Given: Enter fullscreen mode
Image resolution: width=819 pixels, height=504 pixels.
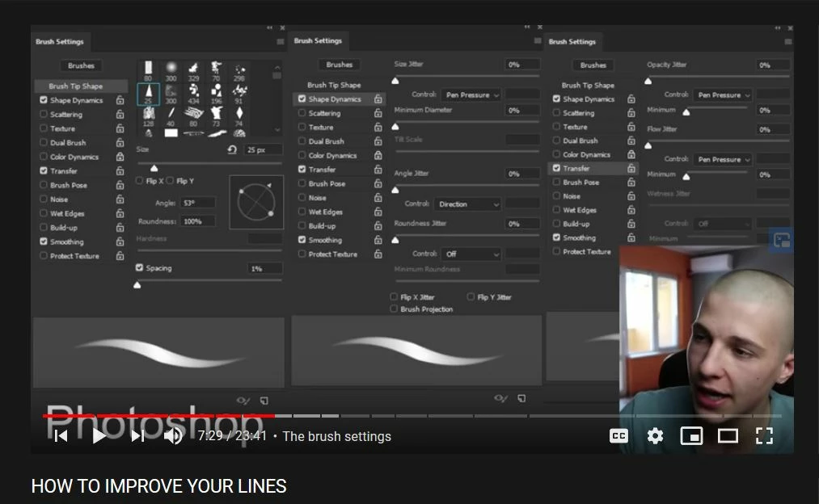Looking at the screenshot, I should coord(764,435).
